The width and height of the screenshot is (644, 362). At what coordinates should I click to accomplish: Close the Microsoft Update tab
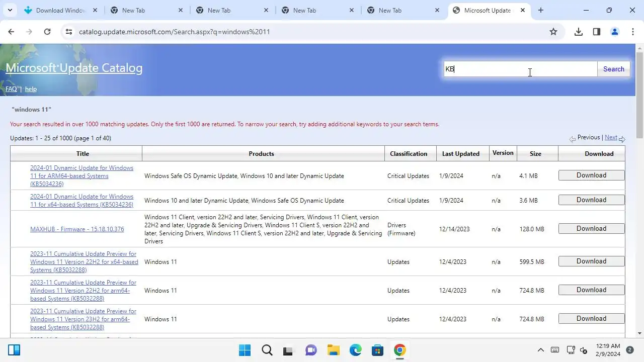pos(523,10)
